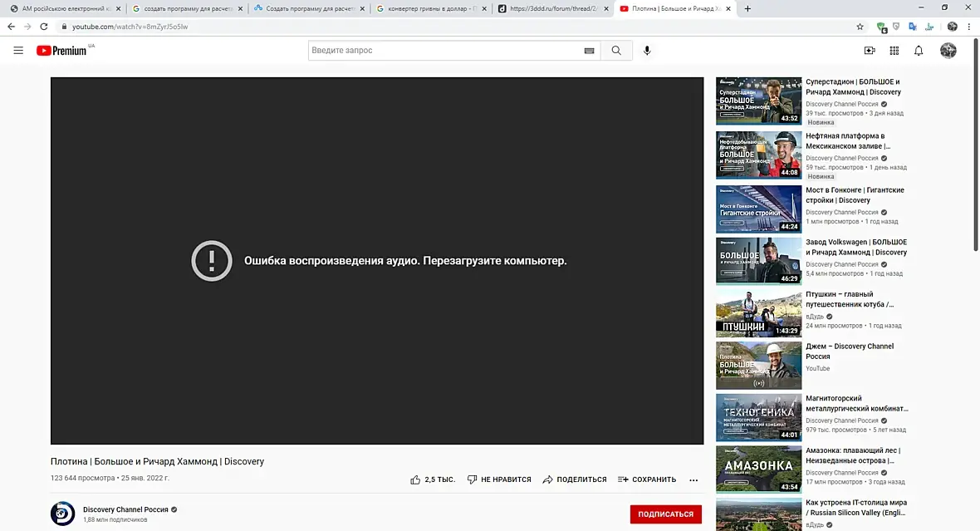The width and height of the screenshot is (980, 531).
Task: Open Как устроена IT-столица мира video
Action: tap(855, 507)
